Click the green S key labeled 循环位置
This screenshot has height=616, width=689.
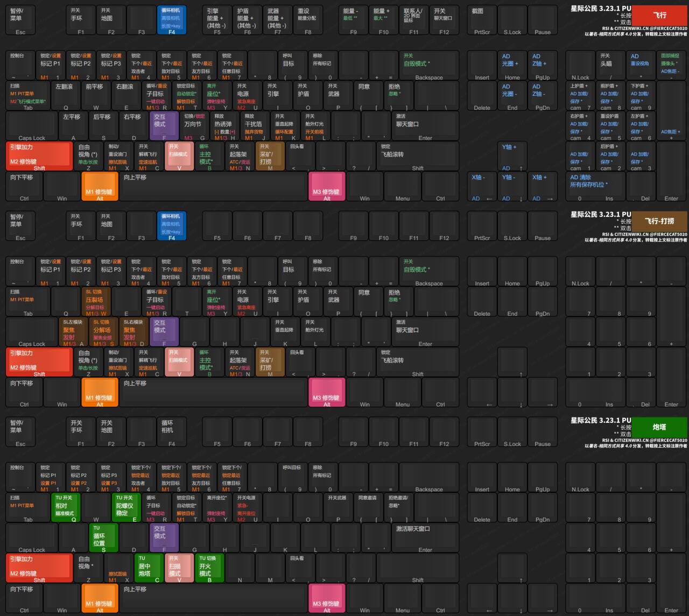click(x=103, y=538)
